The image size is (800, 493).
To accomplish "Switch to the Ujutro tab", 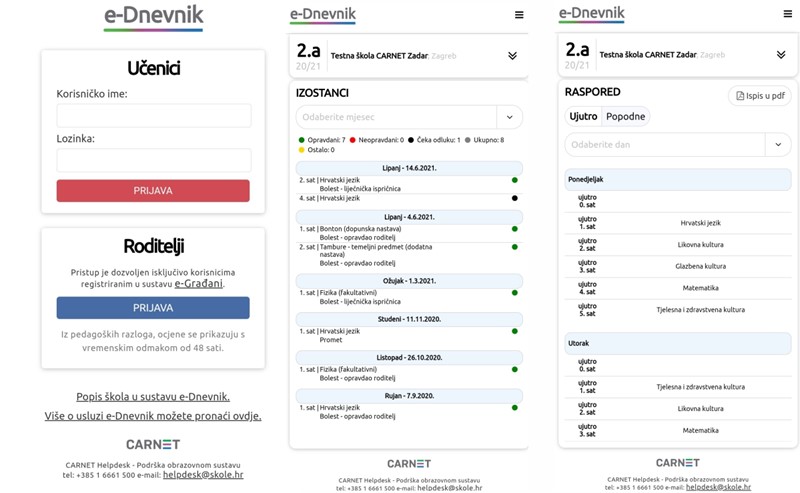I will [x=583, y=117].
